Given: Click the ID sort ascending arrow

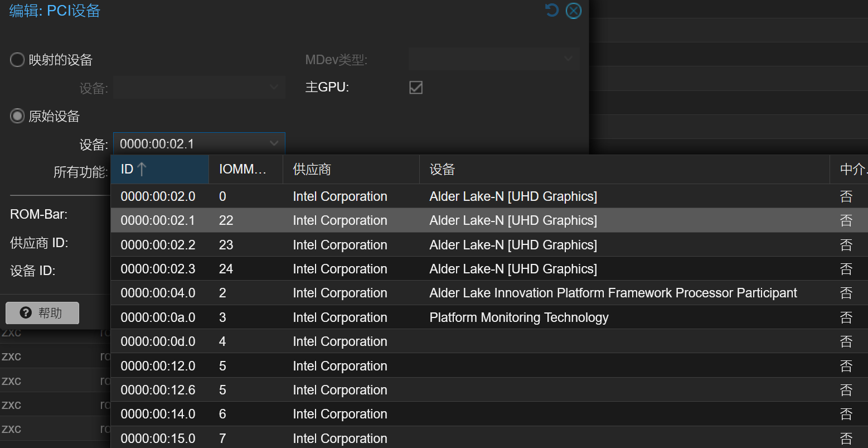Looking at the screenshot, I should [x=142, y=169].
